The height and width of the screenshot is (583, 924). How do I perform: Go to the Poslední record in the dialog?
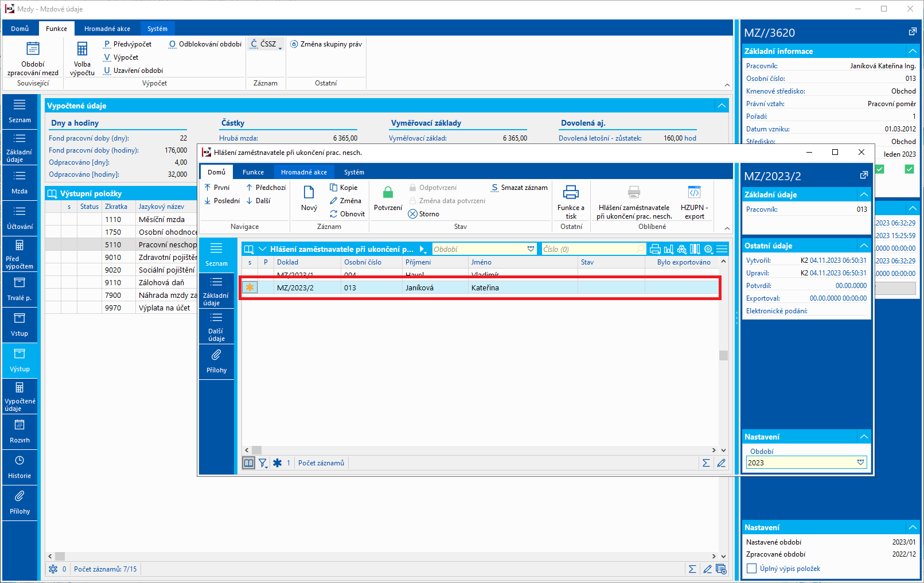(222, 201)
